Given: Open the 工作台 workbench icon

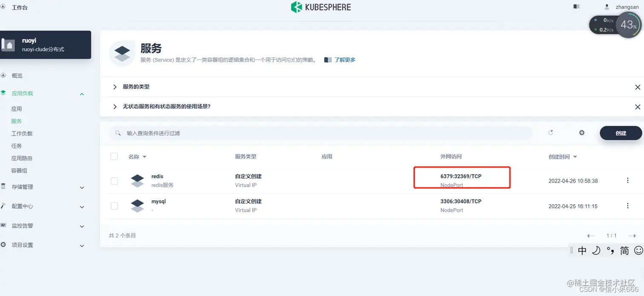Looking at the screenshot, I should point(3,7).
